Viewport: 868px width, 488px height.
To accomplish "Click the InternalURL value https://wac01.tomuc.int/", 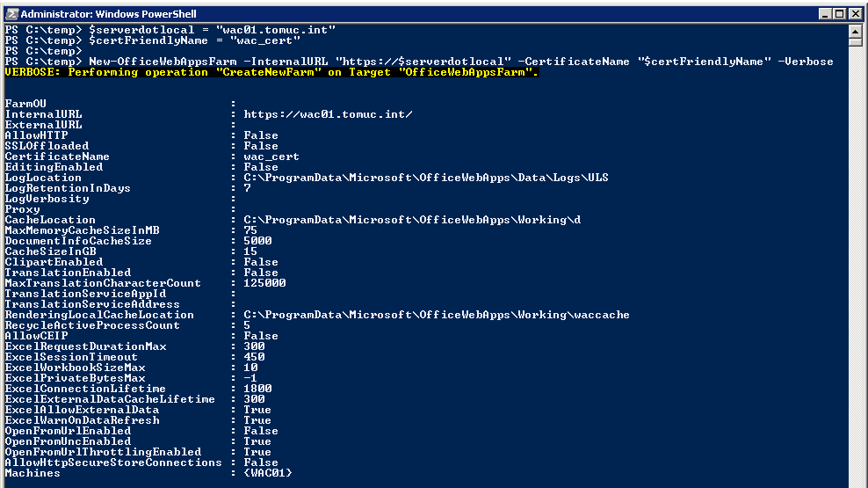I will point(328,114).
